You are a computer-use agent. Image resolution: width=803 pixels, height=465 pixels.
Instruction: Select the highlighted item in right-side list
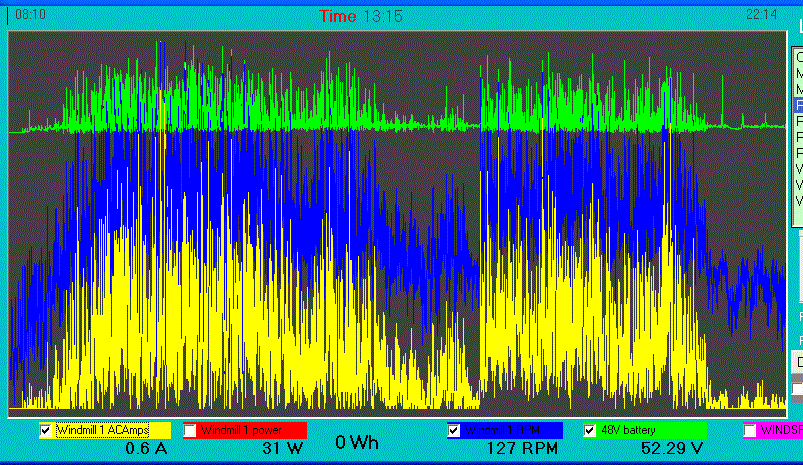798,105
